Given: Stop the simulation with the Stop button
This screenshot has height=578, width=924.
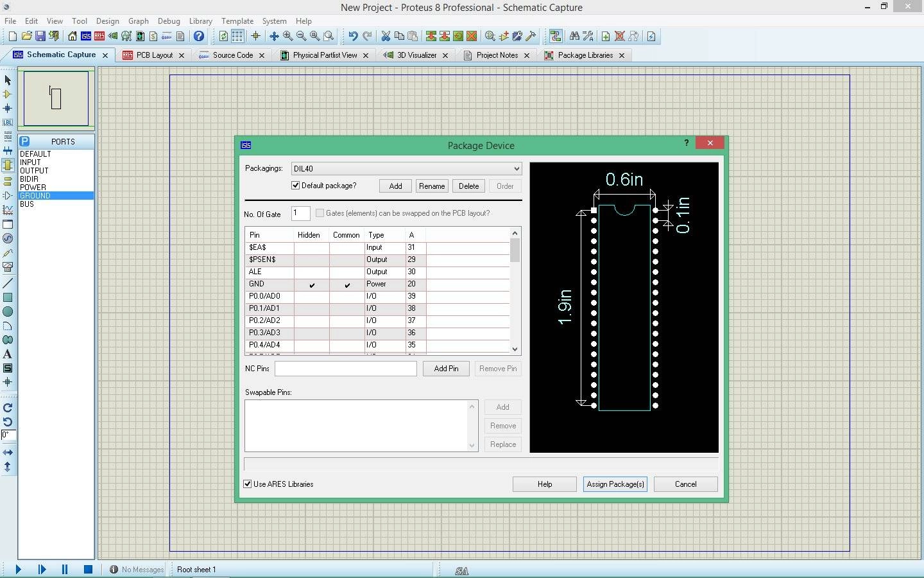Looking at the screenshot, I should point(88,569).
